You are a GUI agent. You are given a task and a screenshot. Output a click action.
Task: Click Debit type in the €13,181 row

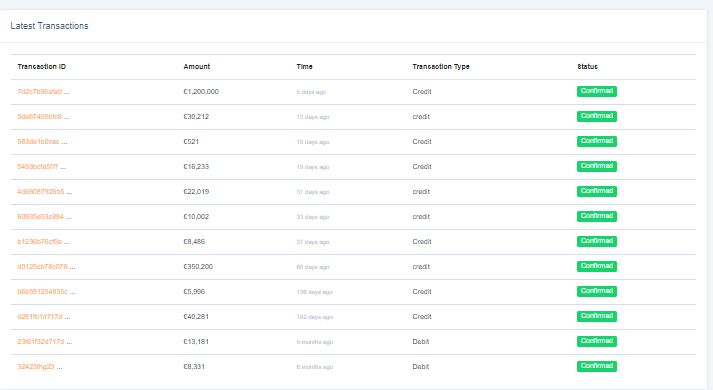[421, 342]
